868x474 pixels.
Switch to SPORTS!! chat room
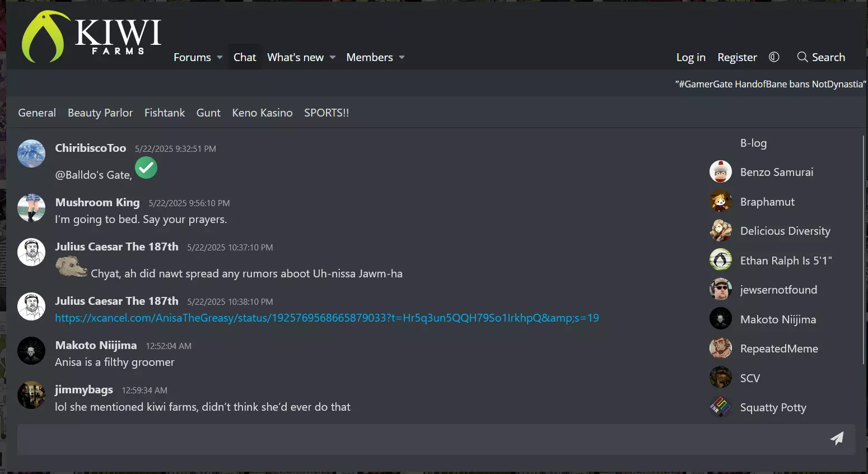326,113
